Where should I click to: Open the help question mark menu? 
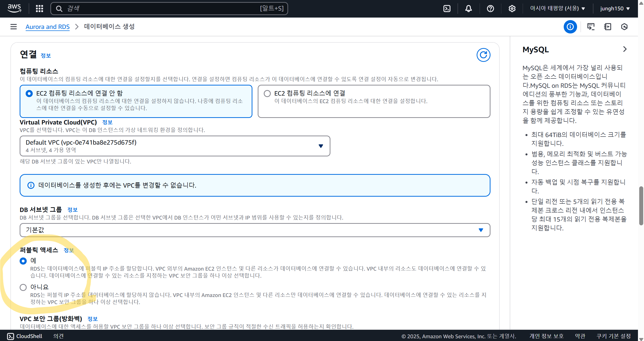(490, 9)
